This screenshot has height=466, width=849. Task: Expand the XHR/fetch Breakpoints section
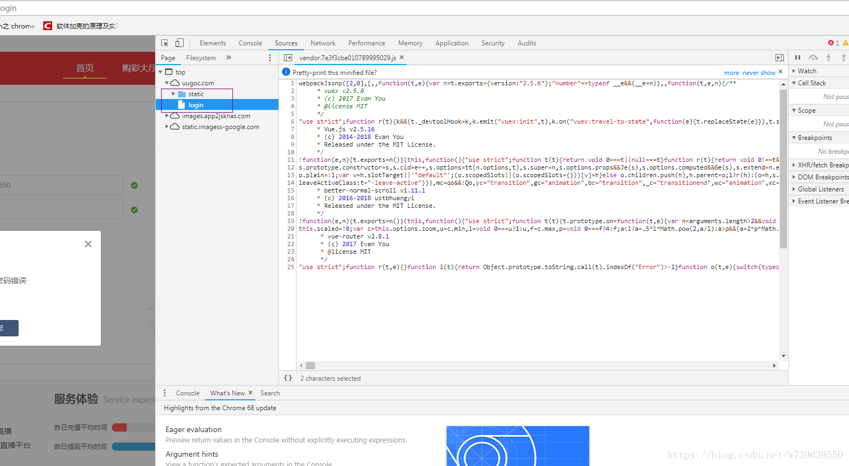tap(819, 165)
